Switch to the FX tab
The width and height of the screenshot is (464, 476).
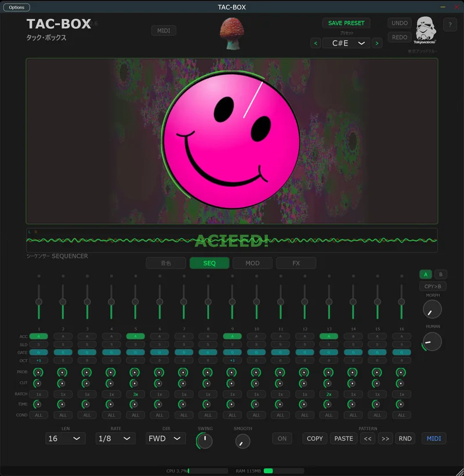click(296, 263)
